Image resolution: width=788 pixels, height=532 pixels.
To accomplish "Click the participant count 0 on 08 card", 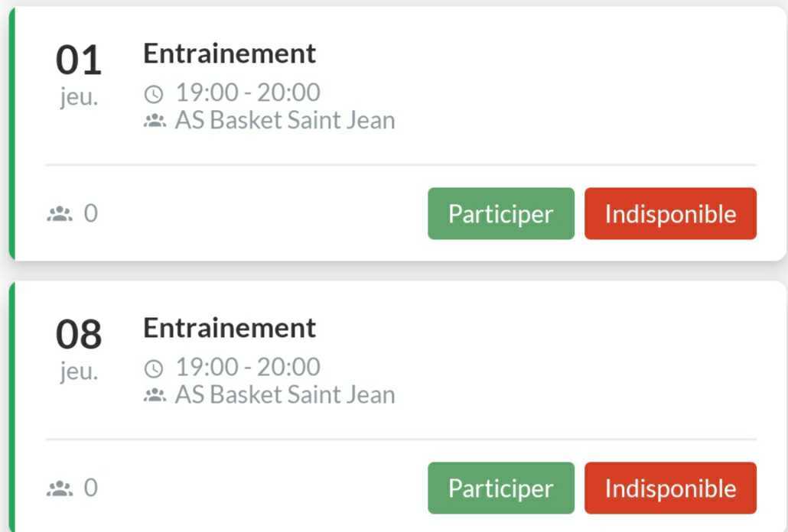I will (90, 488).
